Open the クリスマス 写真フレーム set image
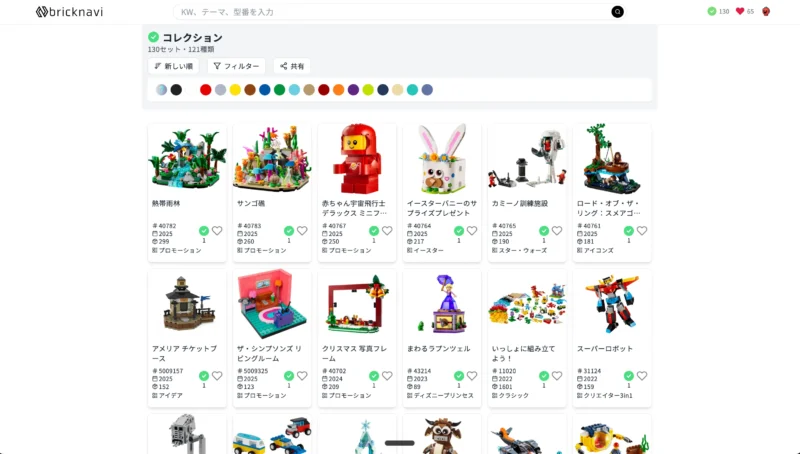 tap(357, 305)
